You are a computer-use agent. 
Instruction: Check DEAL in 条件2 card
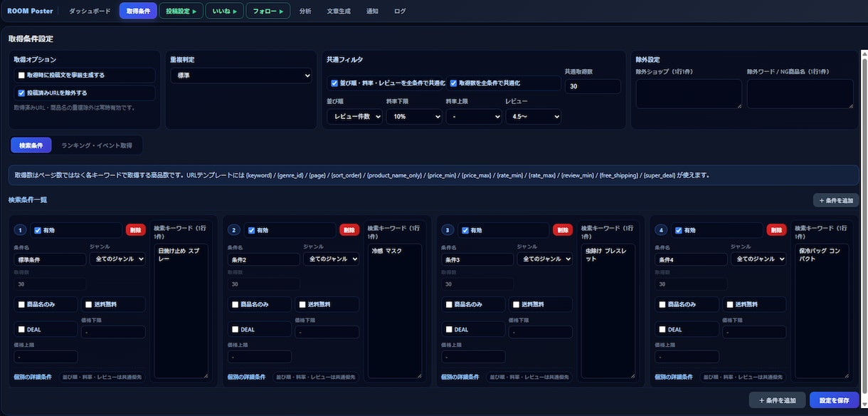coord(235,330)
